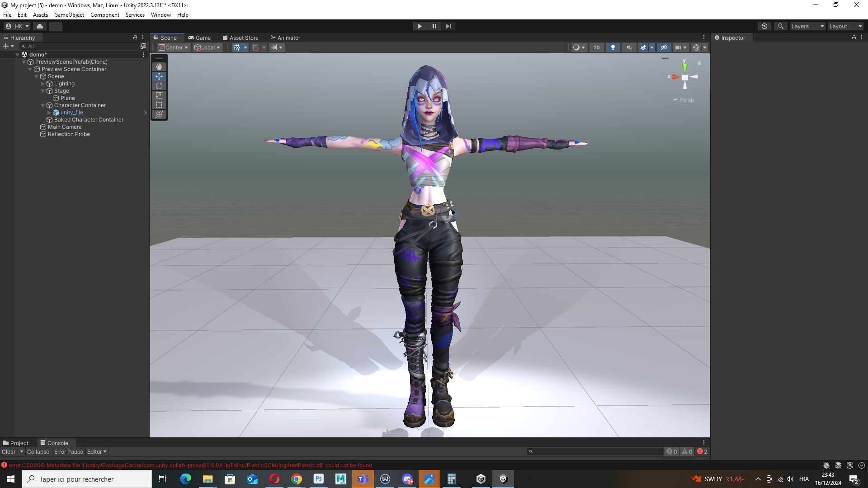
Task: Open Google Chrome in the taskbar
Action: [297, 479]
